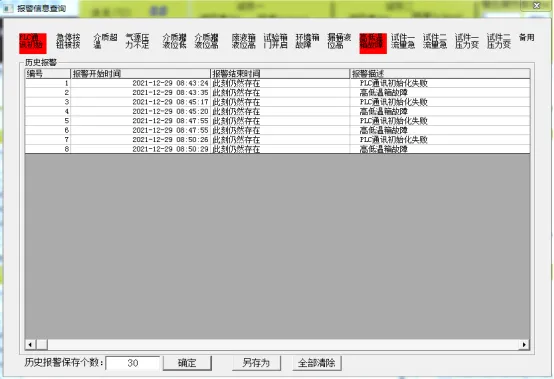Click PLC通讯初始化失败 description in row 1
The height and width of the screenshot is (379, 554).
click(x=394, y=83)
